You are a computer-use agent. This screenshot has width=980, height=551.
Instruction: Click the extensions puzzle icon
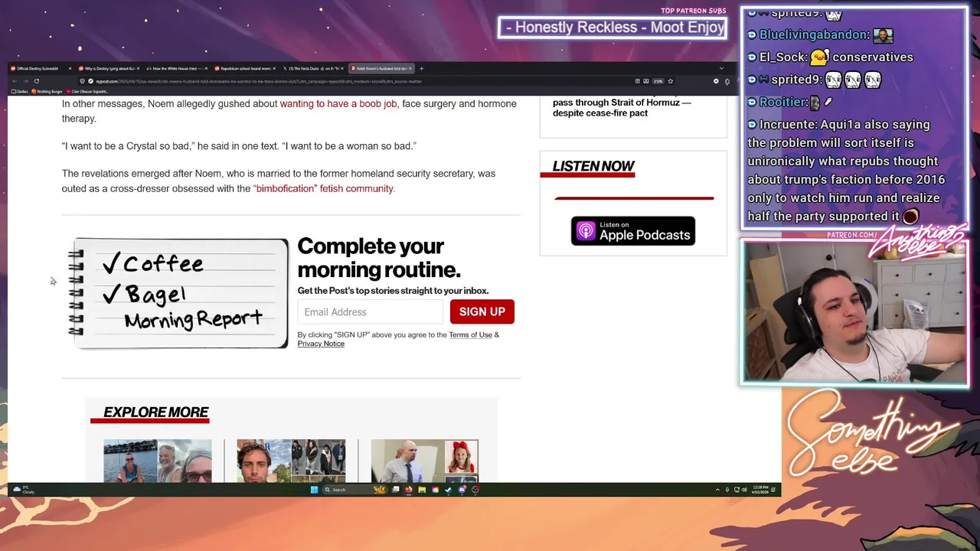pos(727,81)
